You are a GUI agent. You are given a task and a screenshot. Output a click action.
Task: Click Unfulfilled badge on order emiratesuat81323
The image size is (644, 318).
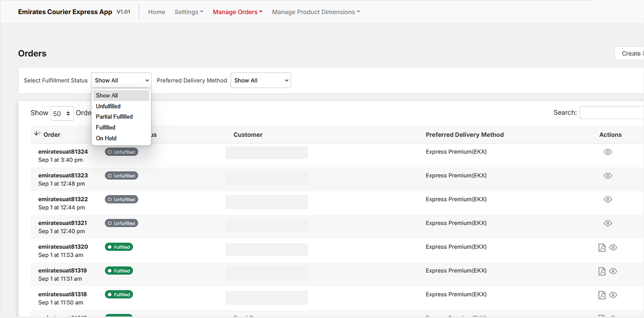(122, 176)
